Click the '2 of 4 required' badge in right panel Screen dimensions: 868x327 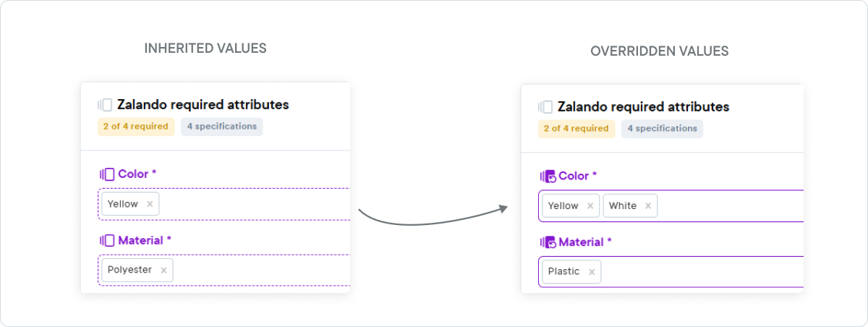pyautogui.click(x=576, y=129)
